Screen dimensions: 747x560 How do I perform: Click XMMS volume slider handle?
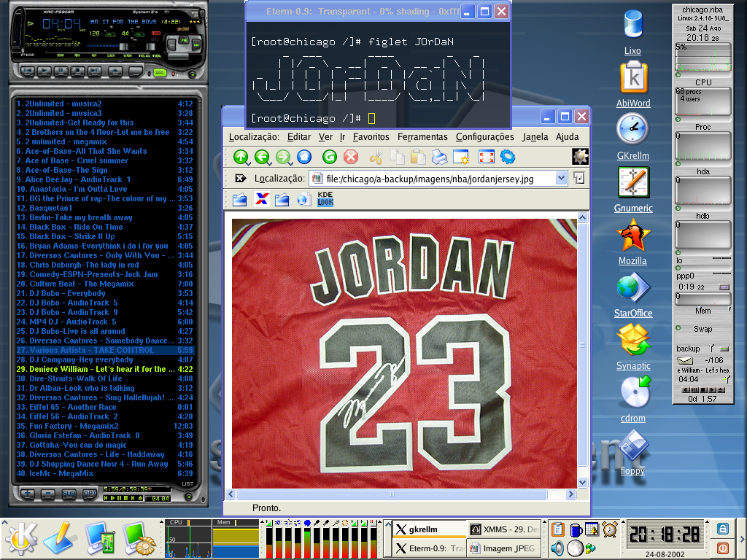point(124,47)
